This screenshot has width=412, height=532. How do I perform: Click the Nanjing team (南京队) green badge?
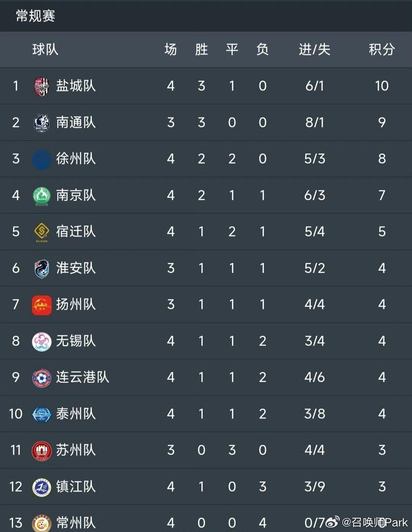click(x=42, y=196)
